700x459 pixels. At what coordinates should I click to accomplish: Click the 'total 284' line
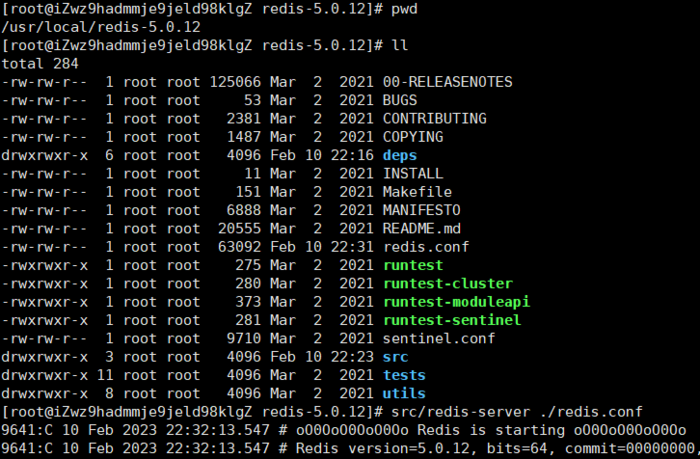tap(40, 64)
